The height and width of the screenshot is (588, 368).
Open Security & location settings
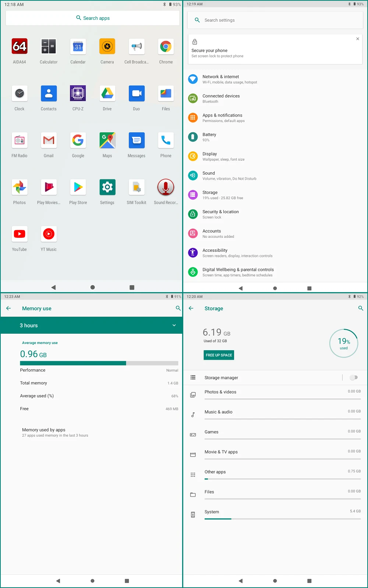[275, 214]
